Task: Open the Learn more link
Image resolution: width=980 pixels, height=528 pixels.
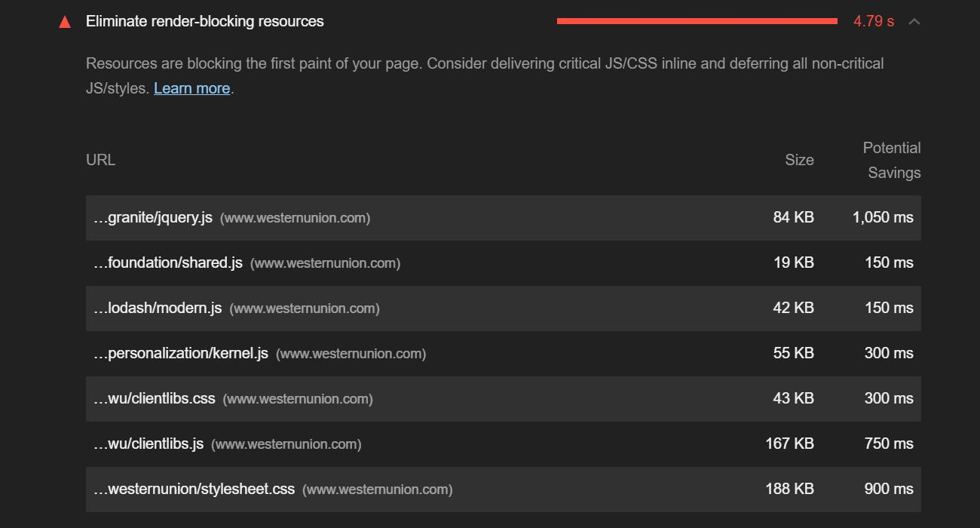Action: tap(191, 88)
